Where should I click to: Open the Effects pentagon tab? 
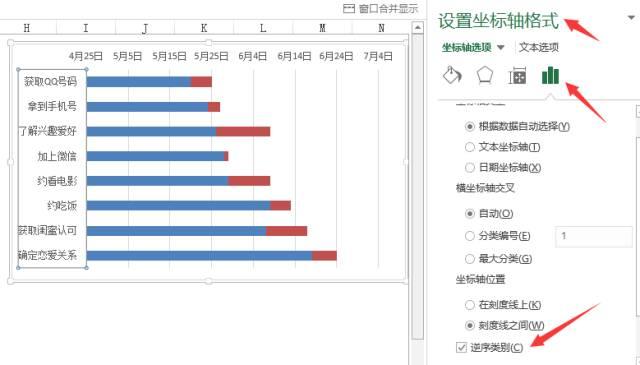pyautogui.click(x=484, y=76)
